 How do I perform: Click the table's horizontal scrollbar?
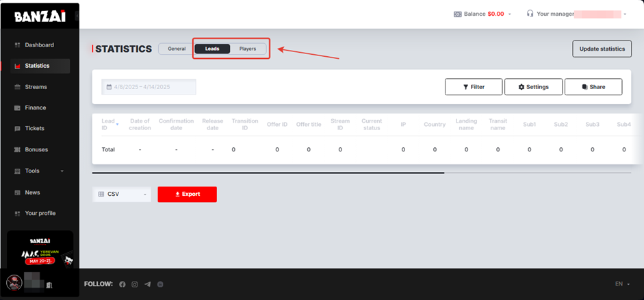pyautogui.click(x=268, y=173)
